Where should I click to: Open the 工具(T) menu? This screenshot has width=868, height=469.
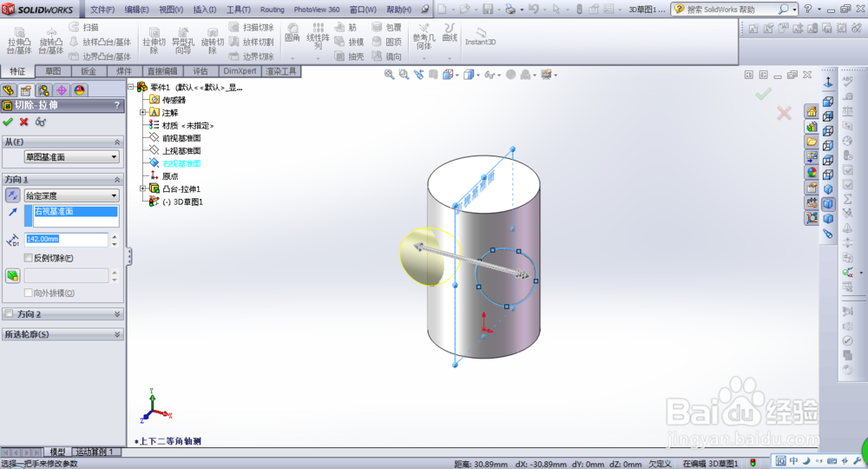[238, 10]
